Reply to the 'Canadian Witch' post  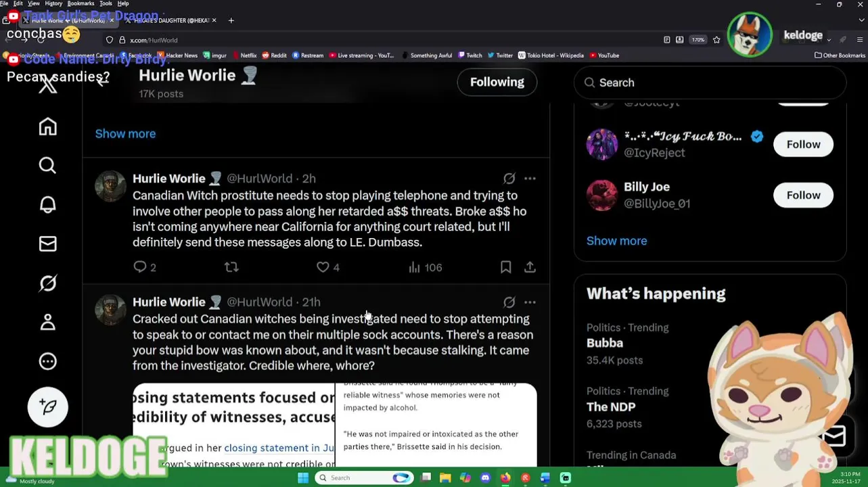pyautogui.click(x=140, y=267)
